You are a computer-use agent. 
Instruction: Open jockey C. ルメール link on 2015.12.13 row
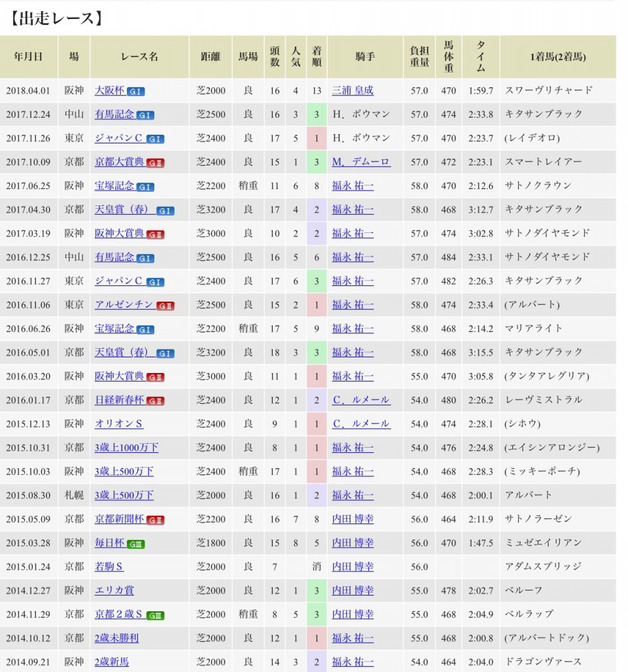pos(361,424)
